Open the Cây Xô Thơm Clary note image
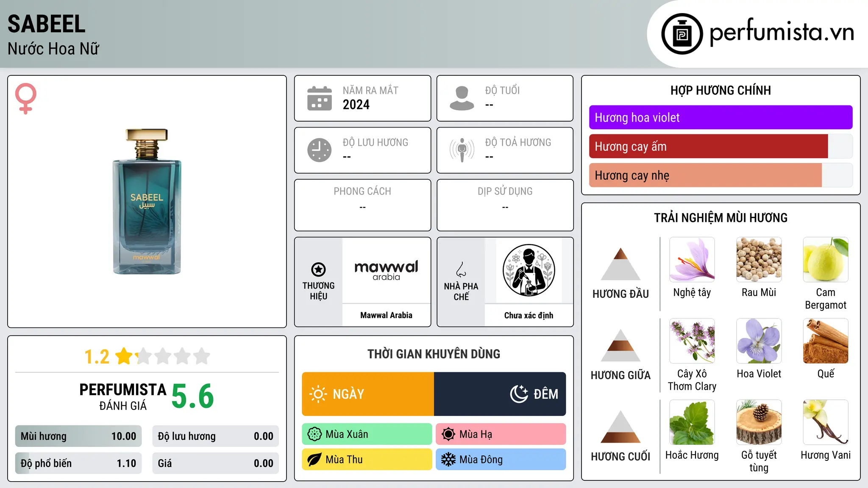This screenshot has width=868, height=488. point(692,341)
